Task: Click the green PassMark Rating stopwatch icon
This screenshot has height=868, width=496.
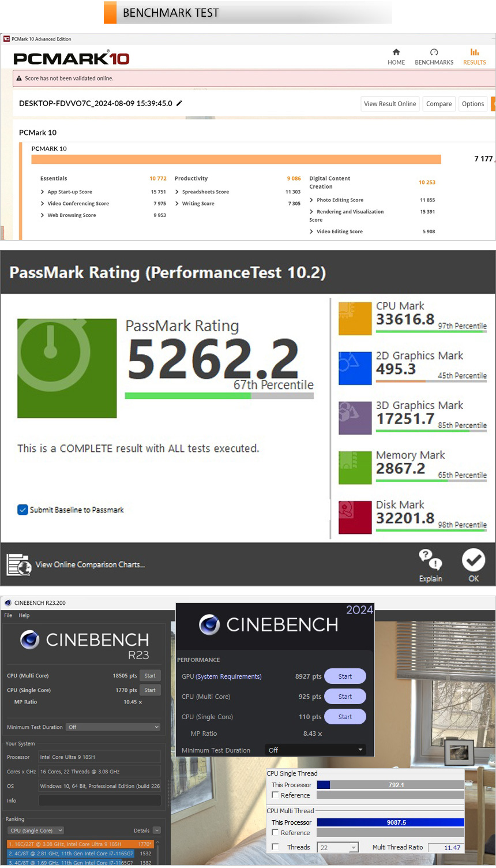Action: point(67,368)
